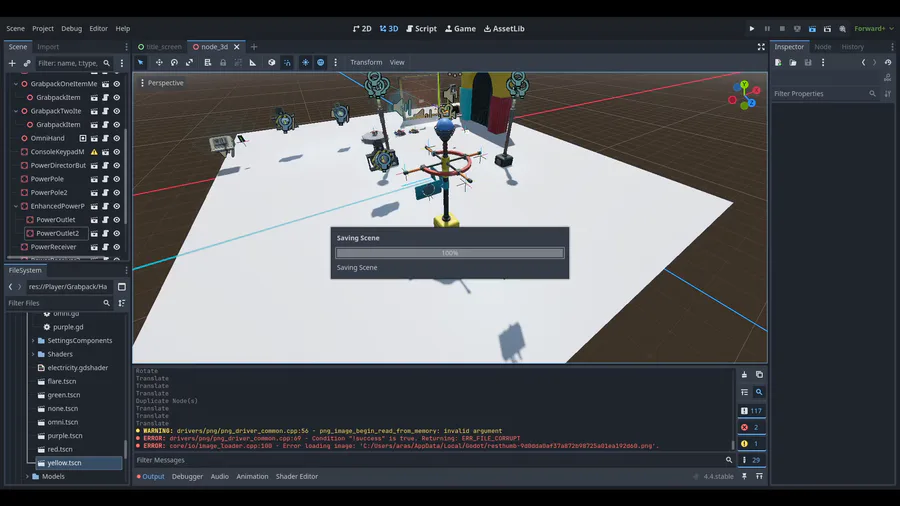Screen dimensions: 900x506
Task: Toggle error messages filter showing 2
Action: [751, 427]
